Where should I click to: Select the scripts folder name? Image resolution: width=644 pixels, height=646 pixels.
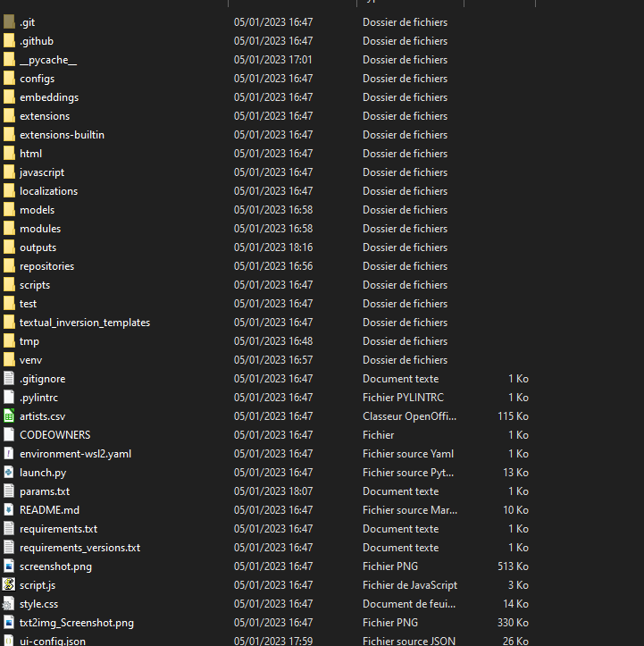[x=35, y=285]
